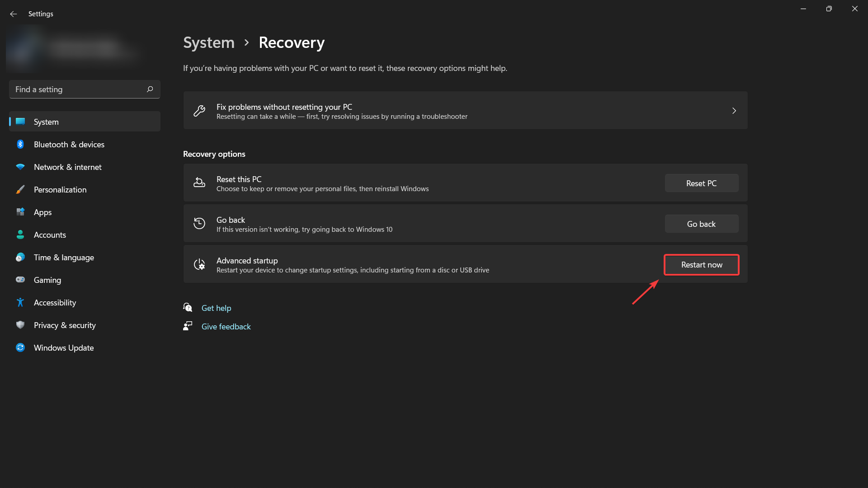Click the Gaming controller icon
The width and height of the screenshot is (868, 488).
[20, 280]
